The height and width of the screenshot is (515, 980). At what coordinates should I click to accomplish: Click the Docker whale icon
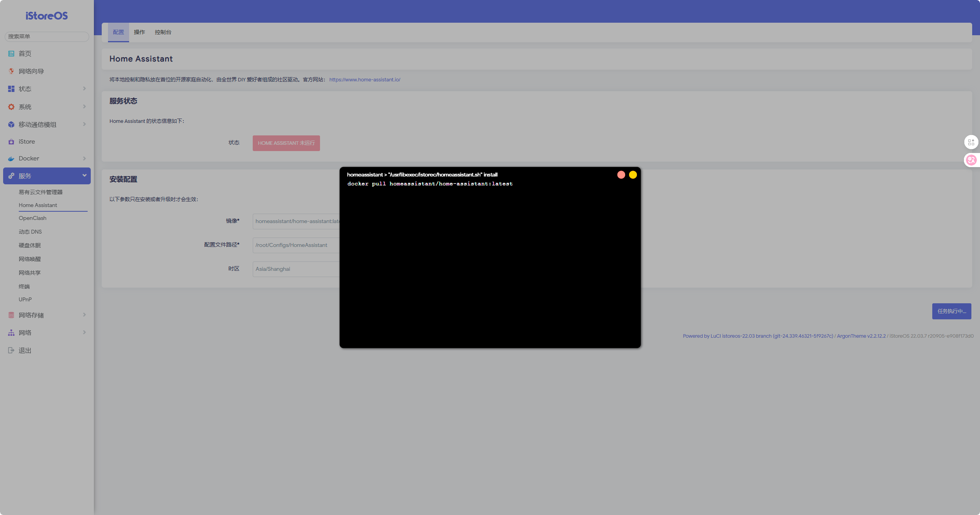point(11,158)
